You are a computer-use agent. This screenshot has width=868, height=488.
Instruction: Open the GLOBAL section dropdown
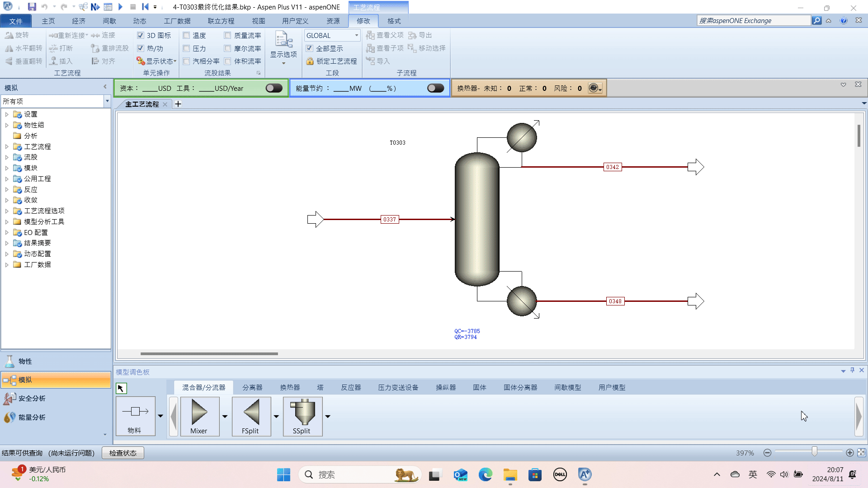pos(356,35)
